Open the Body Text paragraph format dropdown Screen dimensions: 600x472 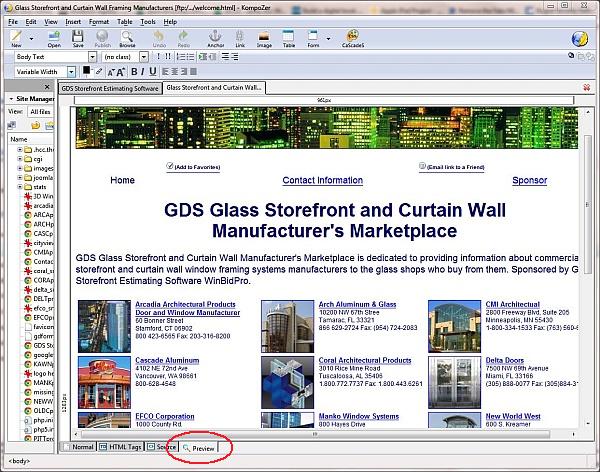pos(92,57)
